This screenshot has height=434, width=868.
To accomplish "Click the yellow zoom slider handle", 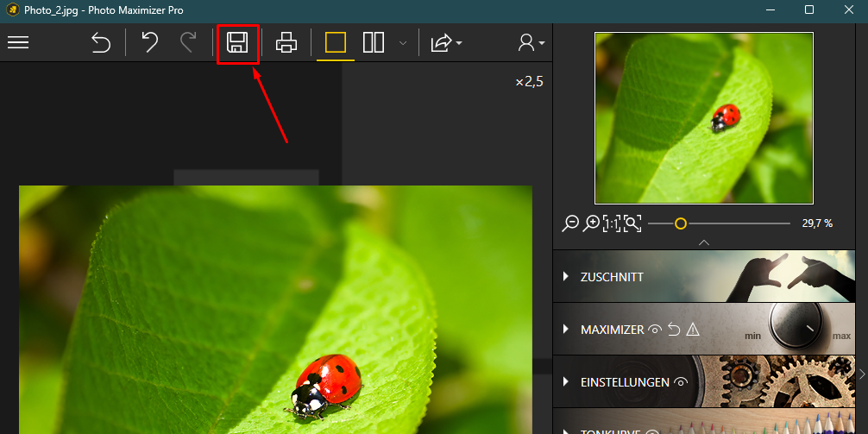I will (681, 223).
